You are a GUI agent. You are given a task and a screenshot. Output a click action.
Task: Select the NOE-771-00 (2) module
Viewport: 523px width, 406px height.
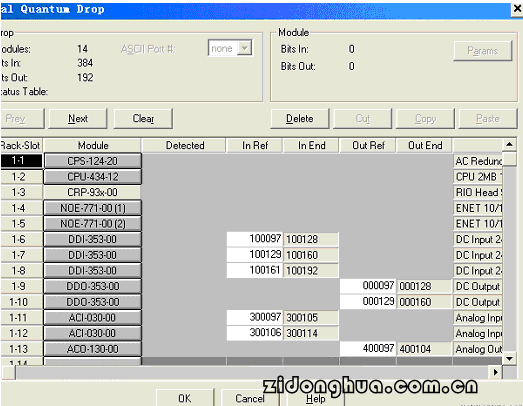click(x=93, y=224)
